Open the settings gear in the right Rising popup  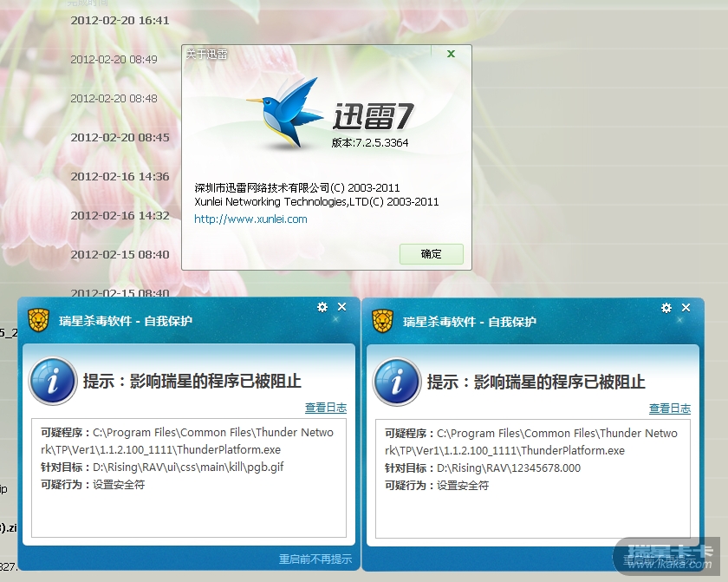point(666,308)
